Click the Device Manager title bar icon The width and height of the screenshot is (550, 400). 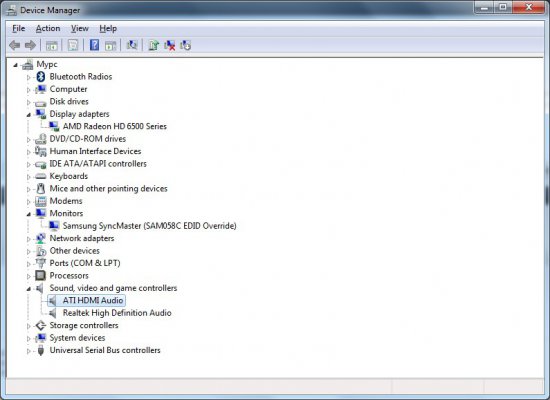(x=11, y=10)
